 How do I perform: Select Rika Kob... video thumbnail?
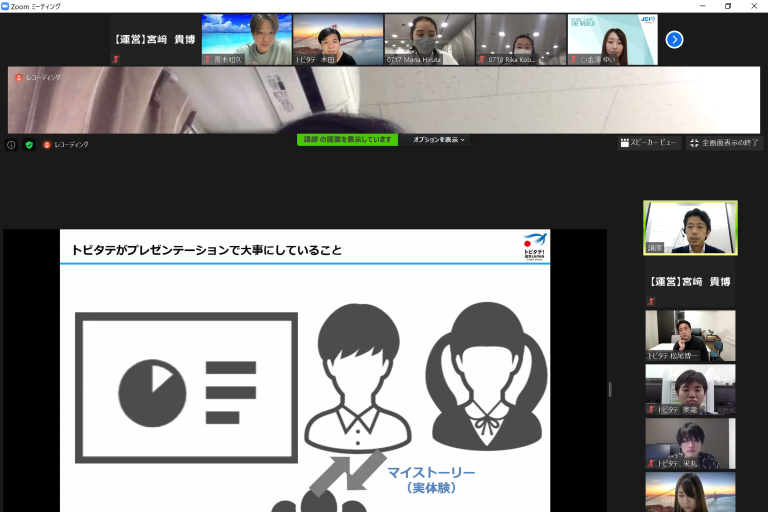521,39
